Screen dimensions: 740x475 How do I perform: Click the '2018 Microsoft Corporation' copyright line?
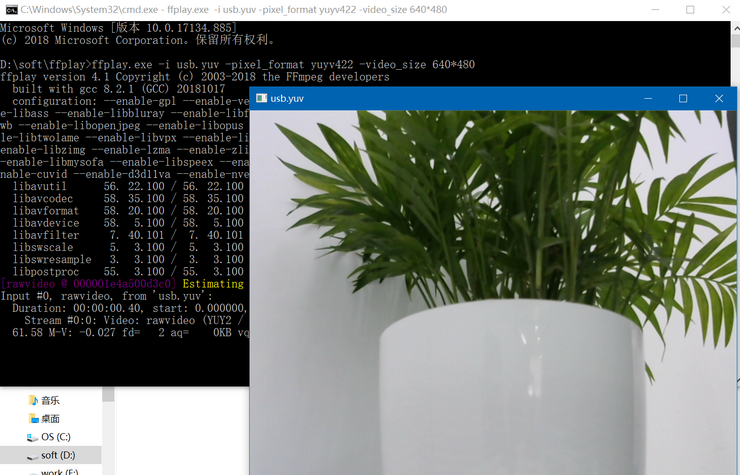point(137,40)
